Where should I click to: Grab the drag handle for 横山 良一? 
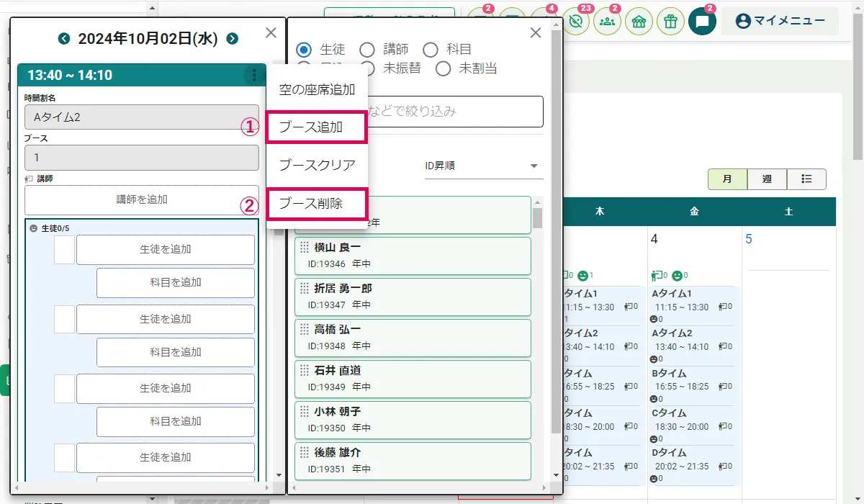click(x=305, y=247)
